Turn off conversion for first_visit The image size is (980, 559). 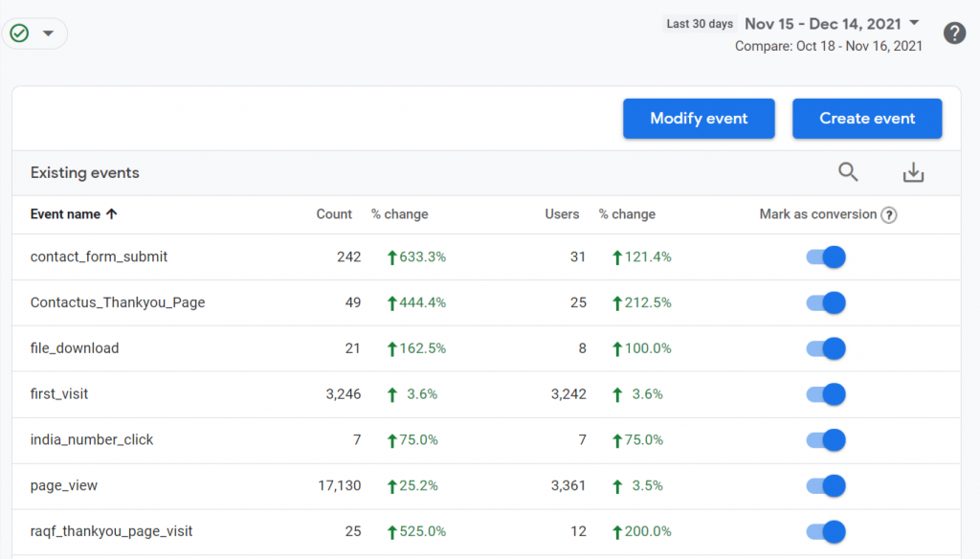(x=827, y=394)
